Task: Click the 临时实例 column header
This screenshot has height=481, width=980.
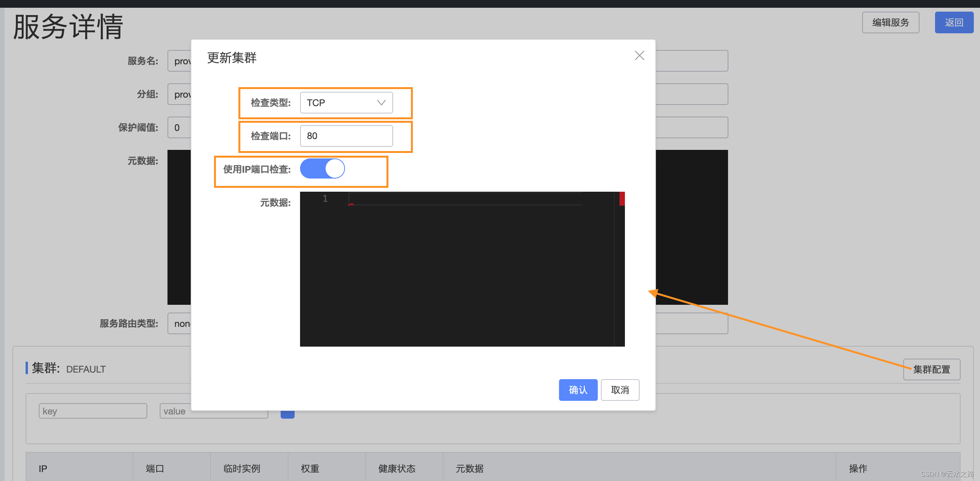Action: tap(242, 469)
